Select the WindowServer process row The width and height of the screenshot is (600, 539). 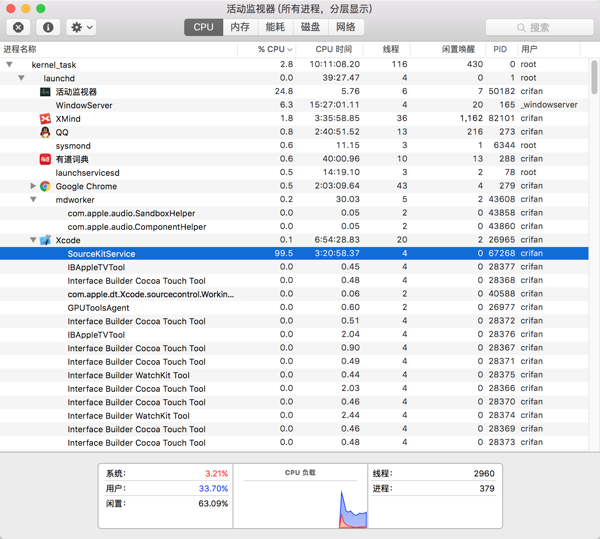pos(294,105)
